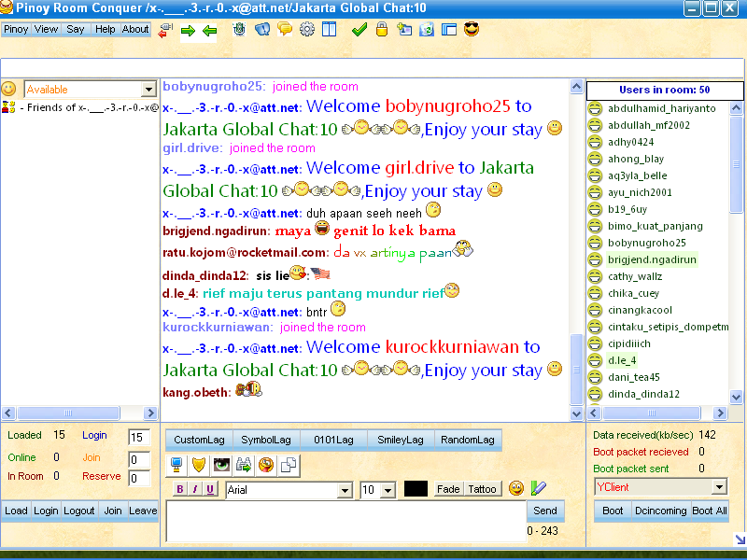
Task: Click the blue window panel icon
Action: [x=449, y=30]
